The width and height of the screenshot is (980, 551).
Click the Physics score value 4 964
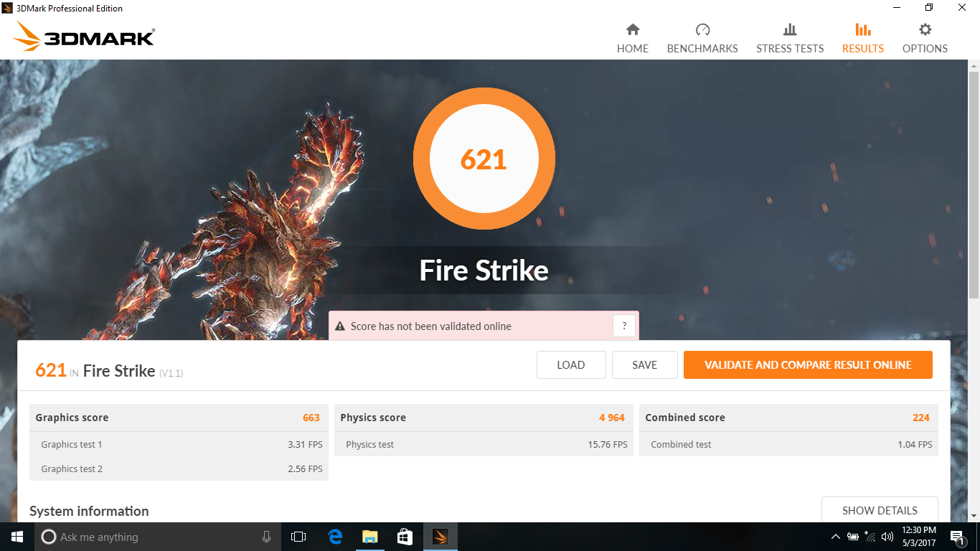coord(612,418)
